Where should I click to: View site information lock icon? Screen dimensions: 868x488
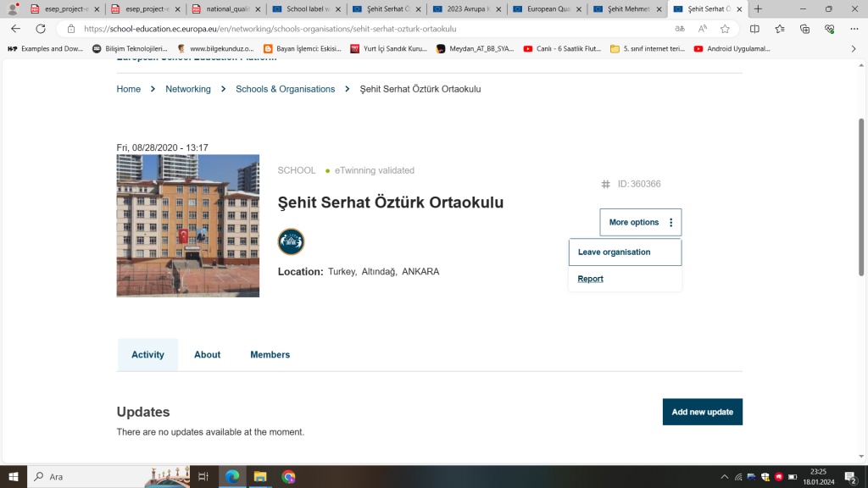(x=71, y=29)
